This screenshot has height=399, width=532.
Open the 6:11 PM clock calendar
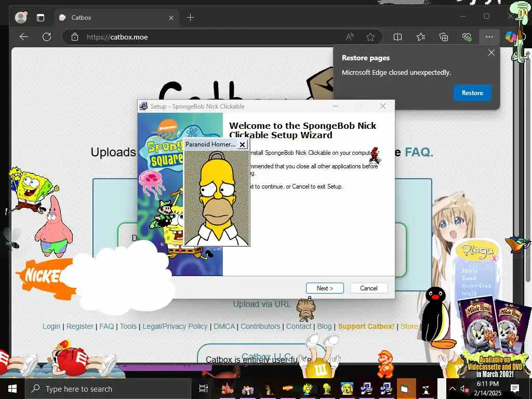(x=487, y=389)
